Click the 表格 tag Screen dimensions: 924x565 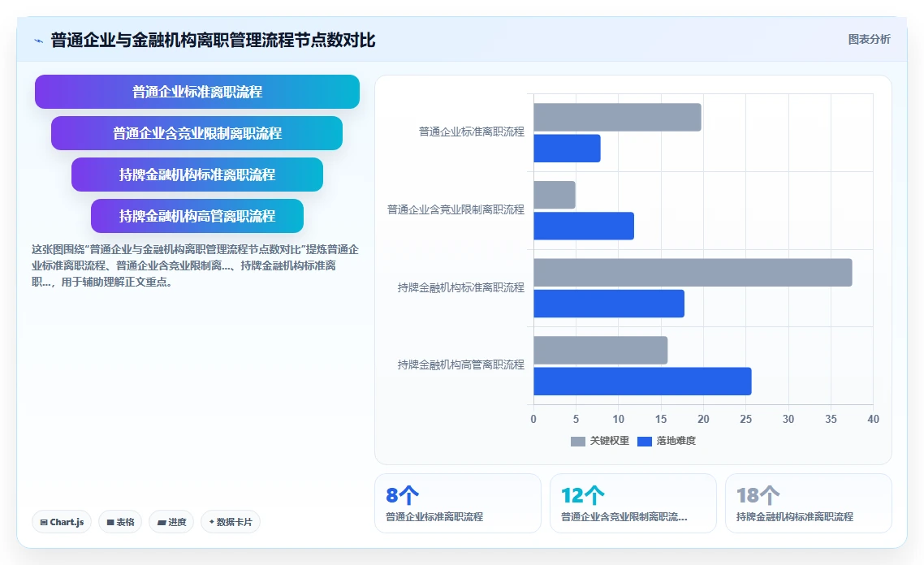tap(120, 522)
